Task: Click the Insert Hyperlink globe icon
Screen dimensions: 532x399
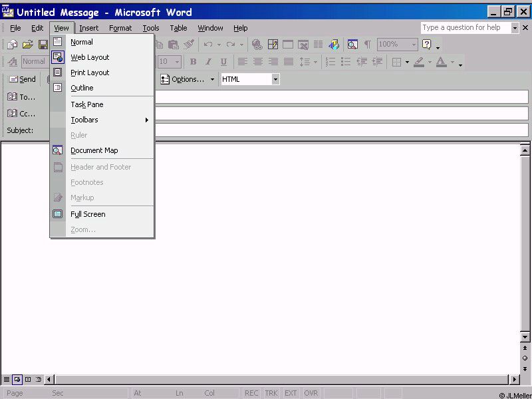Action: click(x=257, y=45)
